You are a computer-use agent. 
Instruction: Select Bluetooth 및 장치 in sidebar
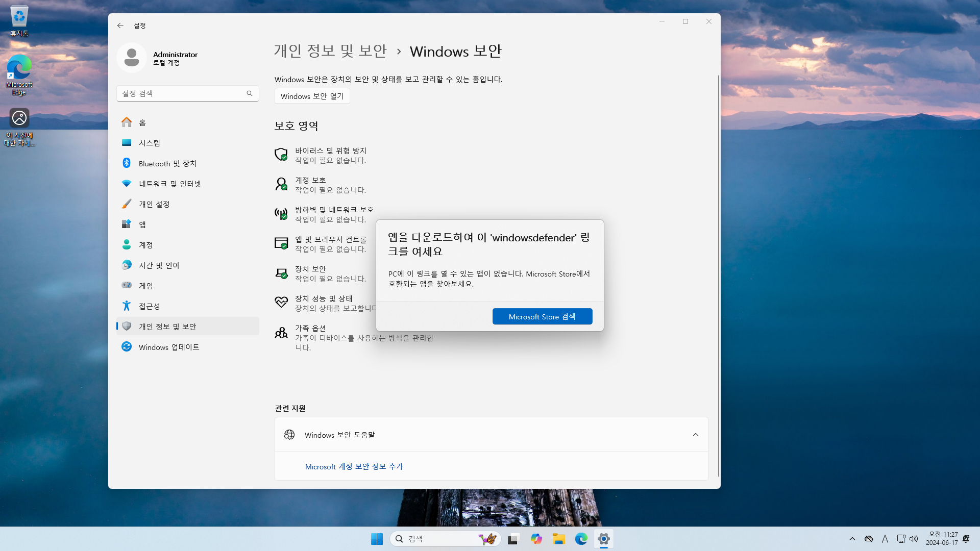188,163
